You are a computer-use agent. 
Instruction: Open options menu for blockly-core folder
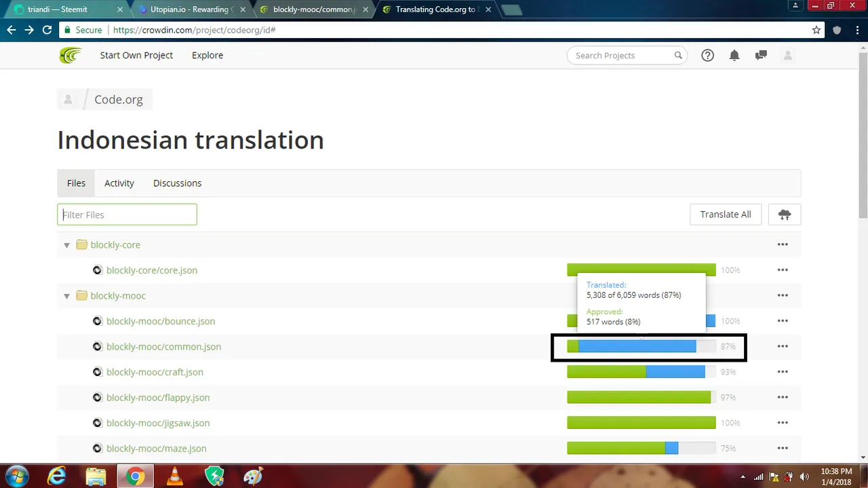783,244
